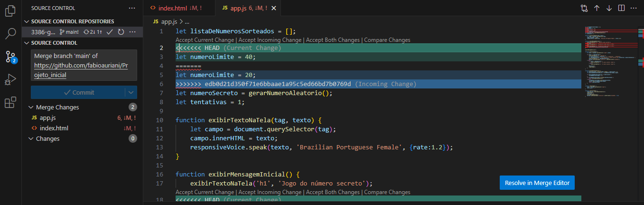Viewport: 644px width, 205px height.
Task: Open Source Control view with badge 2
Action: click(x=10, y=57)
